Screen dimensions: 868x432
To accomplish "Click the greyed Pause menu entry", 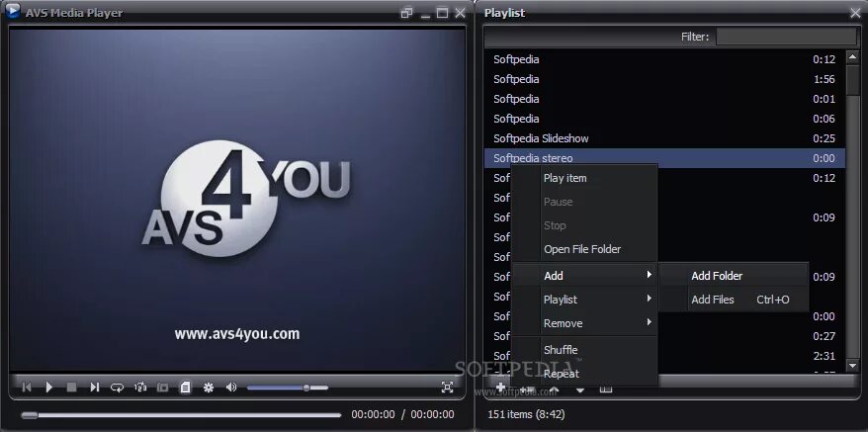I will point(584,202).
